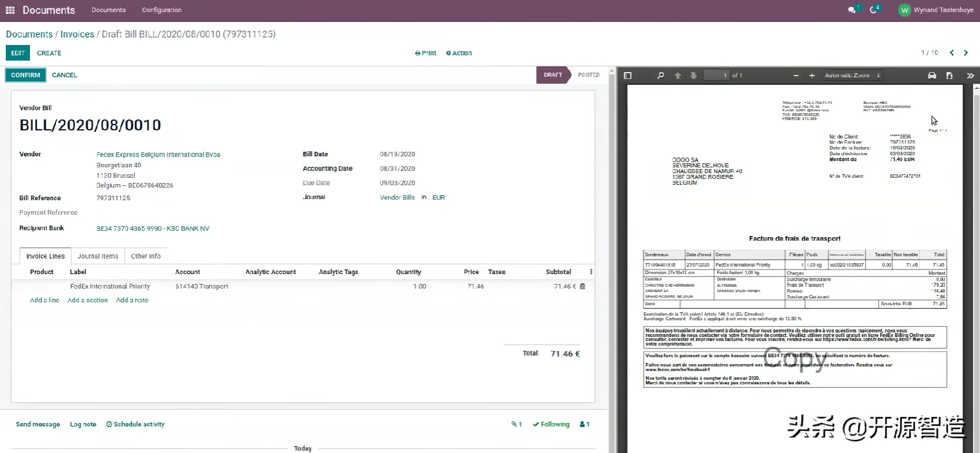Toggle the PDF viewer sidebar
Image resolution: width=980 pixels, height=453 pixels.
[628, 76]
